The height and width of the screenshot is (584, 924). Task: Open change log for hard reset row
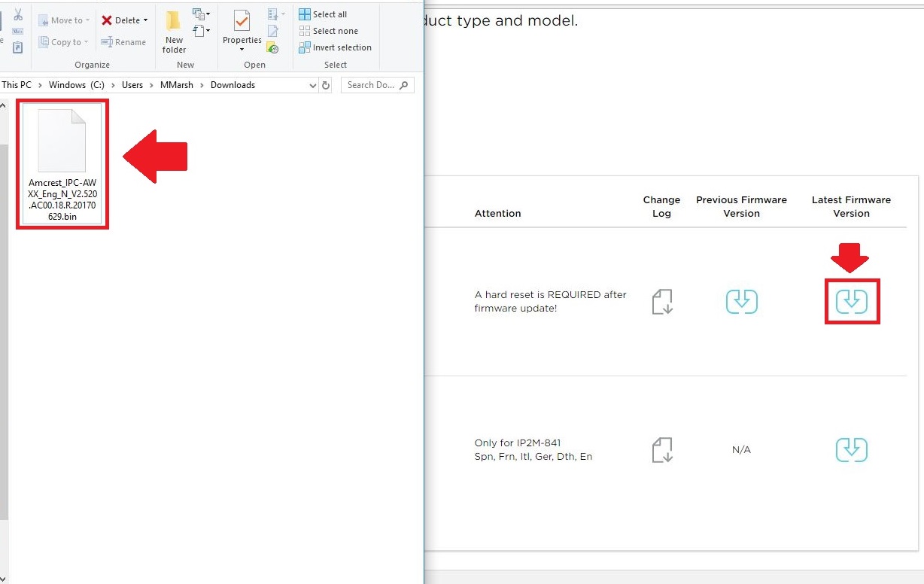pyautogui.click(x=662, y=302)
